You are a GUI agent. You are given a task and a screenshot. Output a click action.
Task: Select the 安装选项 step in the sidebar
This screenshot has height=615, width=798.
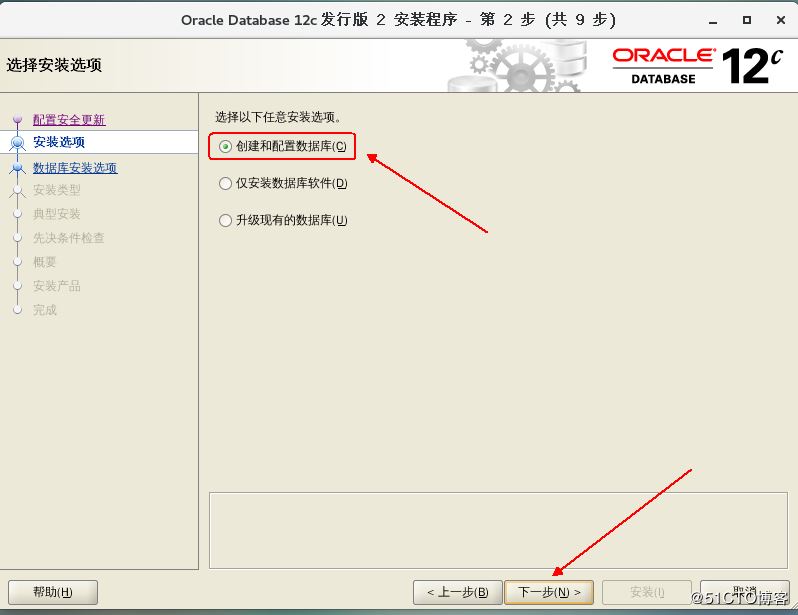point(59,143)
